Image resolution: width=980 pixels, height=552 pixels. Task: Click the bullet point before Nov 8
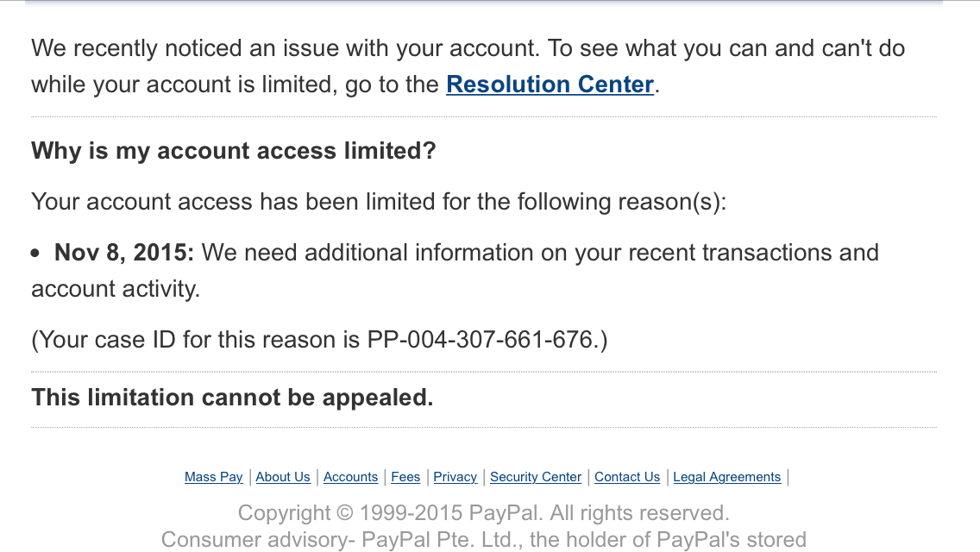(x=35, y=254)
